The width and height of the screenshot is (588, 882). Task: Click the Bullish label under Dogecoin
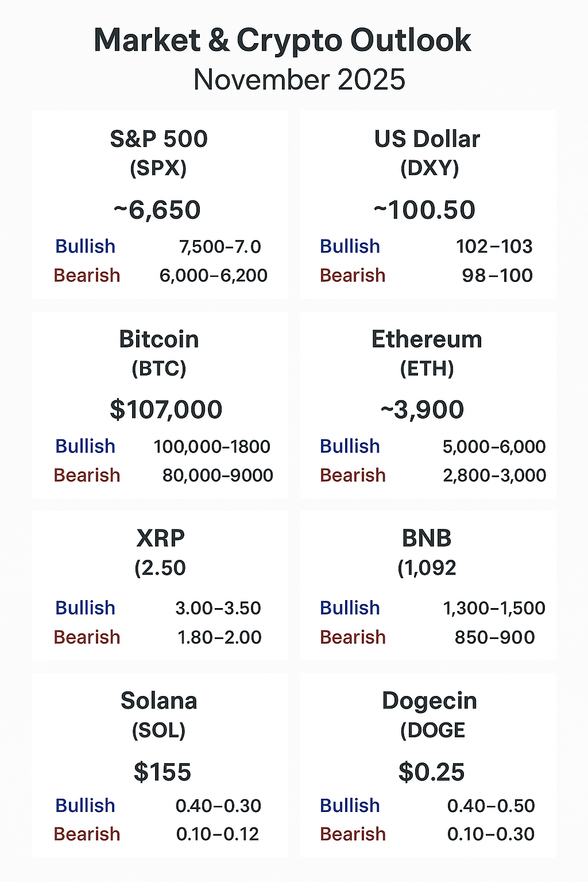(x=350, y=806)
